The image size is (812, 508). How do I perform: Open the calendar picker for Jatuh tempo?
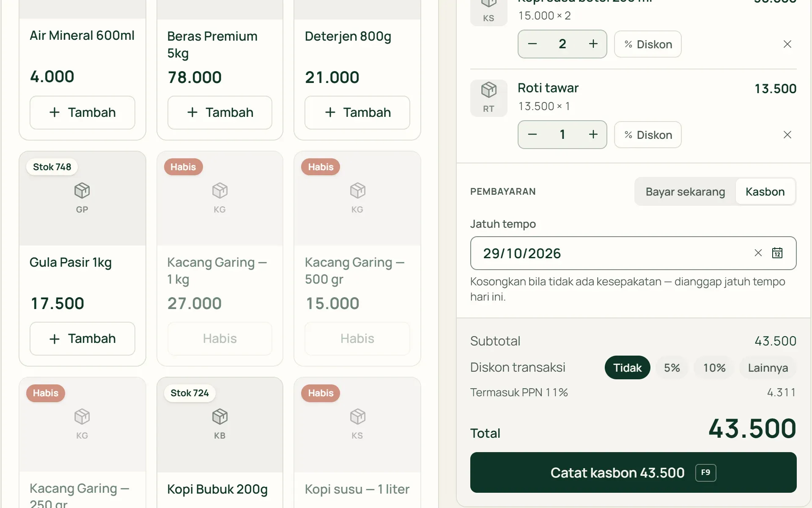point(777,253)
